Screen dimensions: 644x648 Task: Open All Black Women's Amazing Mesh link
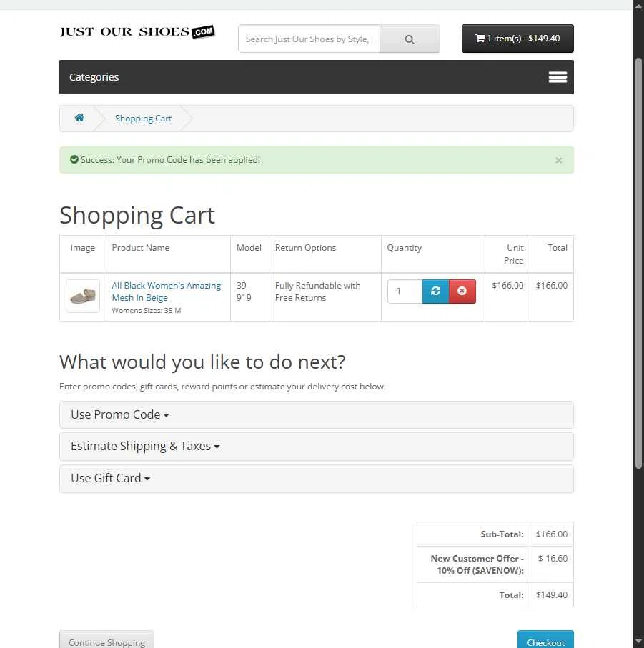pyautogui.click(x=166, y=291)
